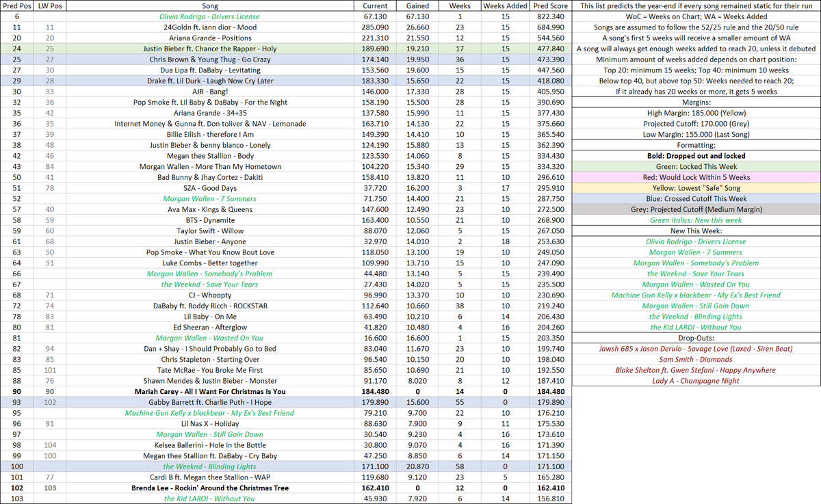
Task: Click "the Weeknd - Save Your Tears" in Song column
Action: coord(211,284)
